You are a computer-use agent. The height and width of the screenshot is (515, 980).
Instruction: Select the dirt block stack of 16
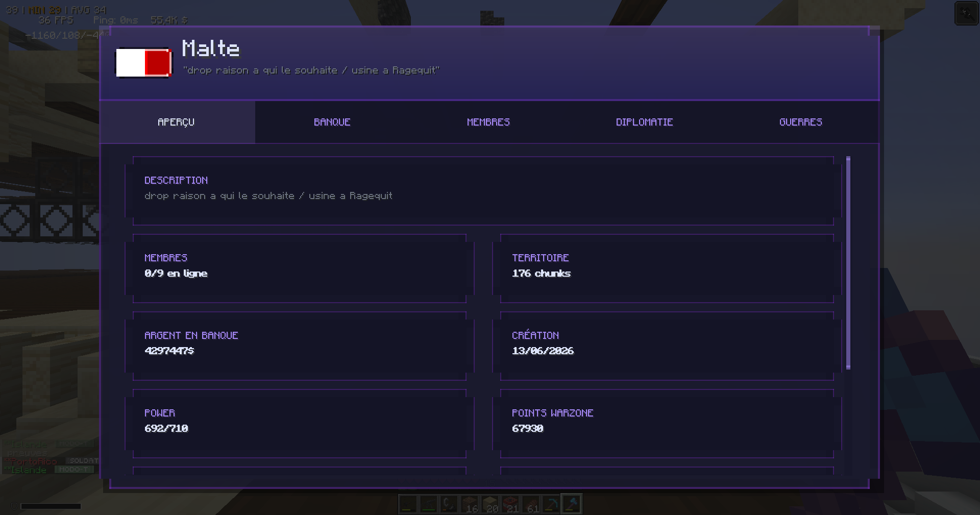click(x=470, y=504)
